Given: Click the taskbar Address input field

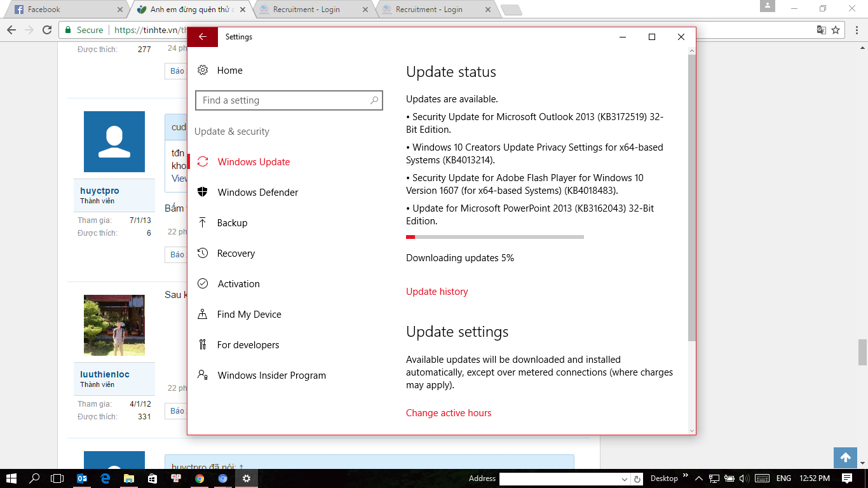Looking at the screenshot, I should coord(559,478).
